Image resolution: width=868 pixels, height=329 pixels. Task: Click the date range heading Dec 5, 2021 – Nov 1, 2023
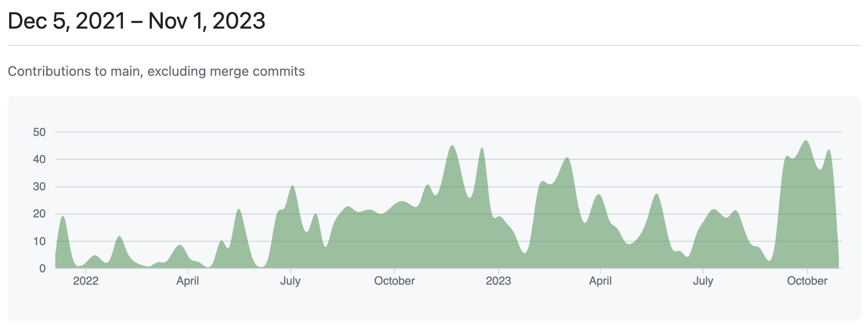tap(137, 21)
